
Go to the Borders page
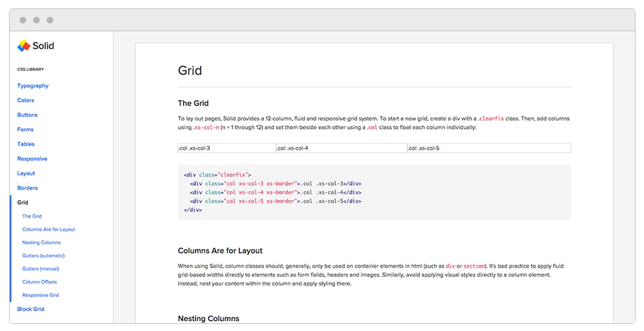coord(27,188)
